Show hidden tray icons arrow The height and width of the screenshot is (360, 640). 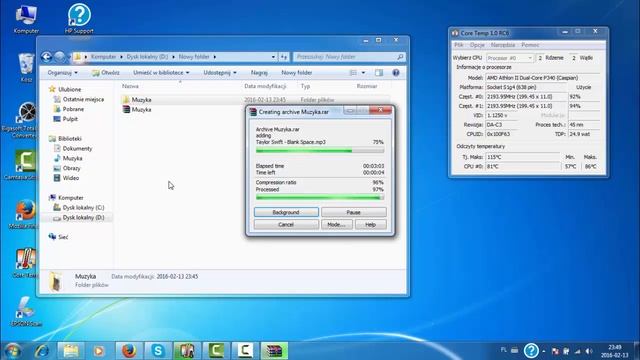point(544,351)
